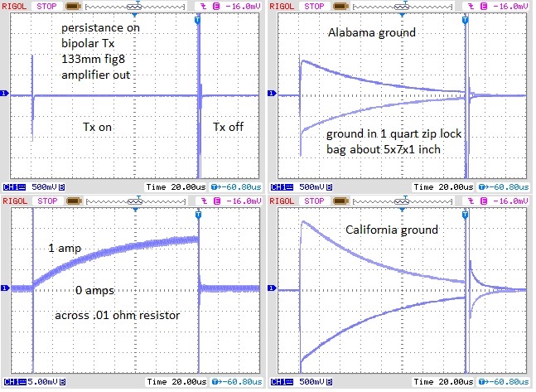Click STOP status in California ground panel
Image resolution: width=536 pixels, height=392 pixels.
click(x=314, y=201)
